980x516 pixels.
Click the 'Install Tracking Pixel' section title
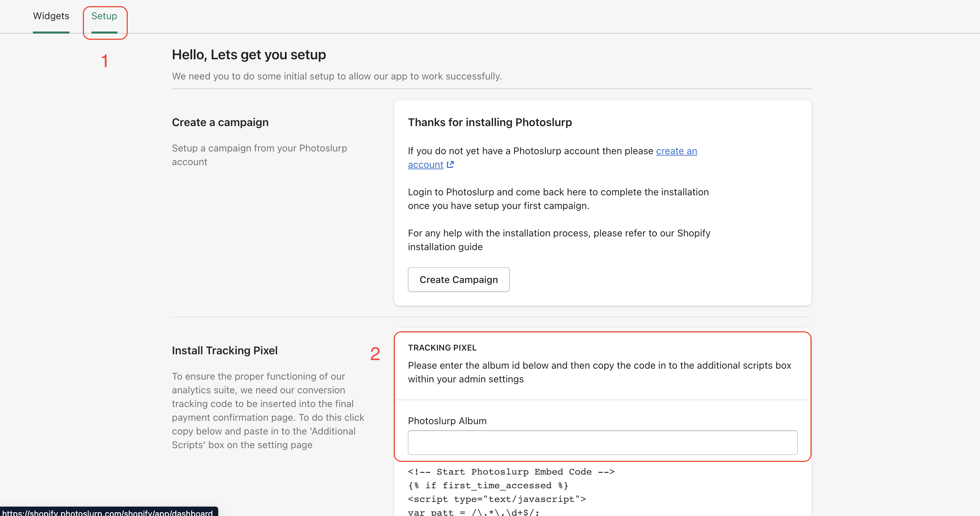(x=225, y=351)
